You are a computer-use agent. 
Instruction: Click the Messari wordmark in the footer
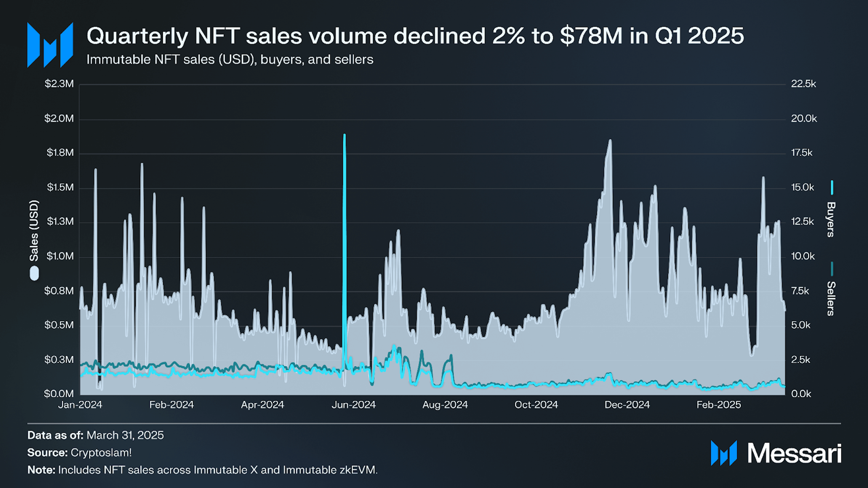pos(794,453)
